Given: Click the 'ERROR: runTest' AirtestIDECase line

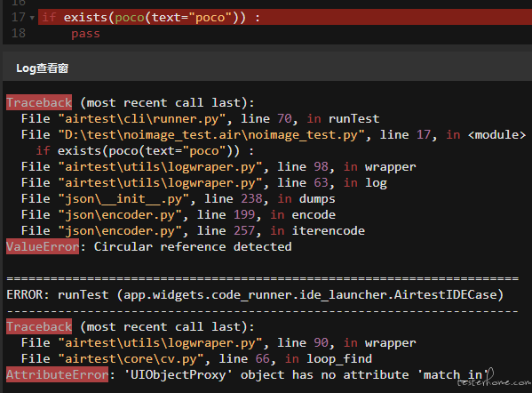Looking at the screenshot, I should [x=255, y=295].
